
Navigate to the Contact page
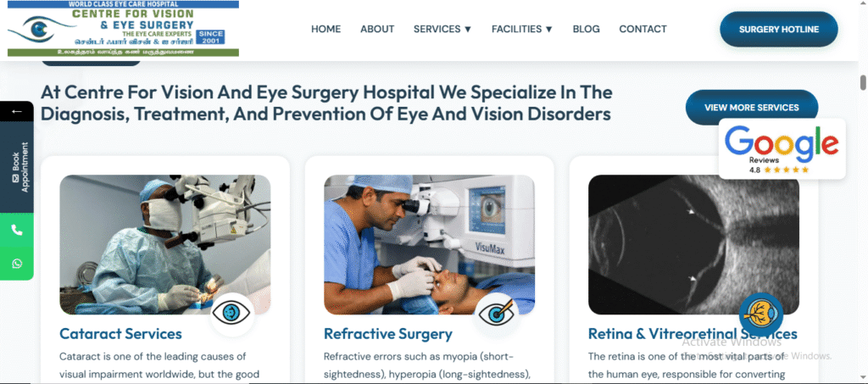click(x=643, y=29)
